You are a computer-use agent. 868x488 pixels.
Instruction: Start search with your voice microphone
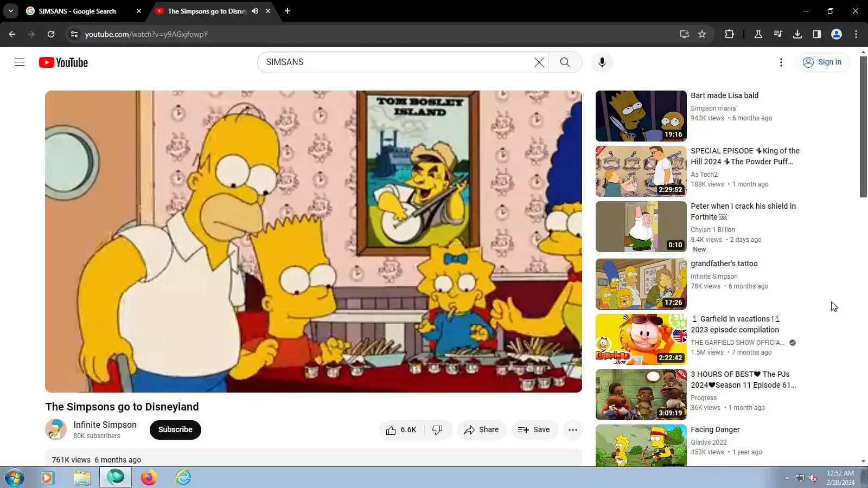pos(602,62)
